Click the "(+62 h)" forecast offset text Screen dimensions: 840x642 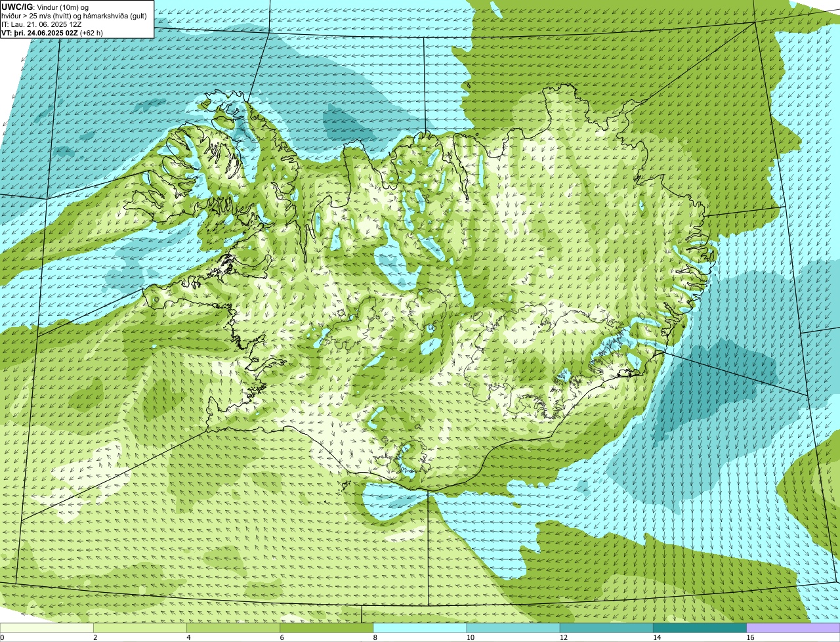[91, 33]
